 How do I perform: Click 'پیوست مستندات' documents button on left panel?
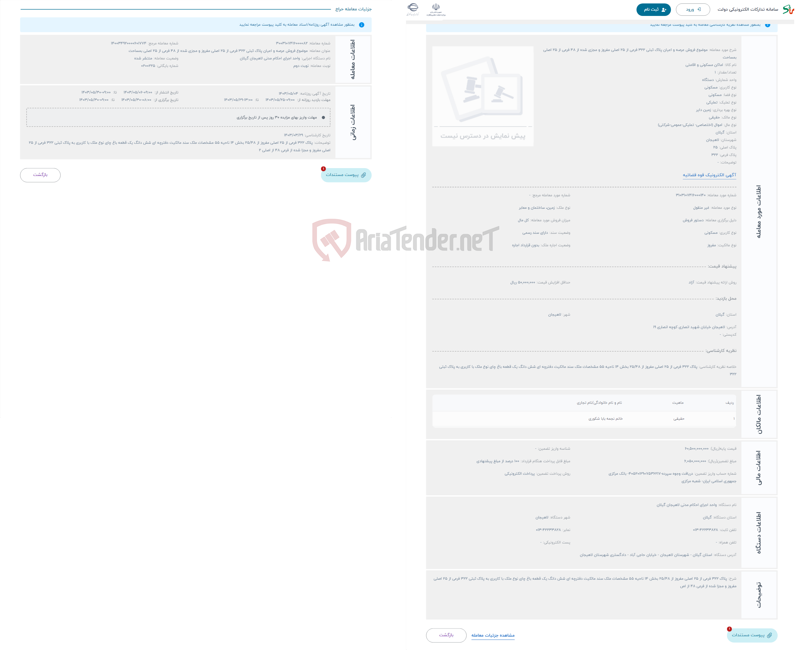click(345, 175)
